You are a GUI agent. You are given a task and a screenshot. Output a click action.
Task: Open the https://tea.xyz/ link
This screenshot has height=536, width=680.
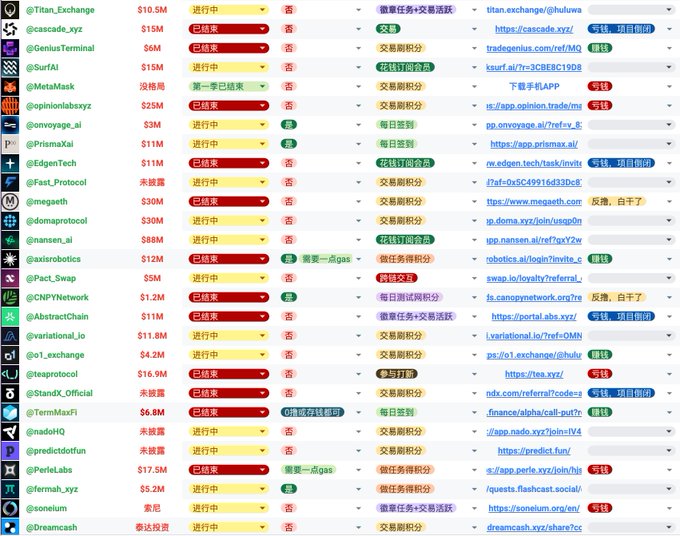[534, 374]
